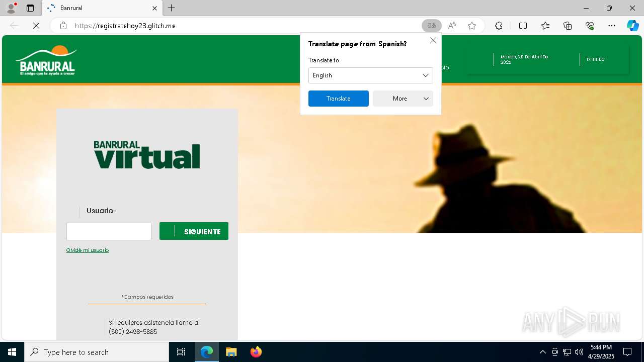644x362 pixels.
Task: Open the volume control tray icon
Action: 579,352
